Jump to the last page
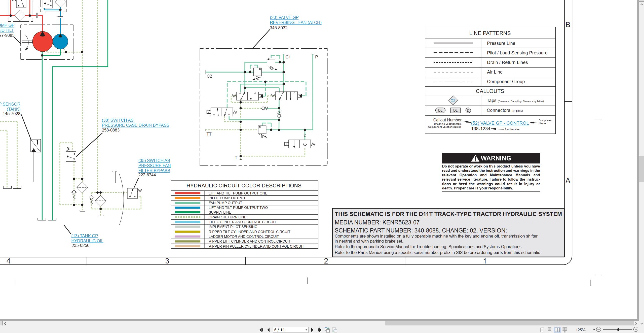The width and height of the screenshot is (644, 333). click(320, 330)
